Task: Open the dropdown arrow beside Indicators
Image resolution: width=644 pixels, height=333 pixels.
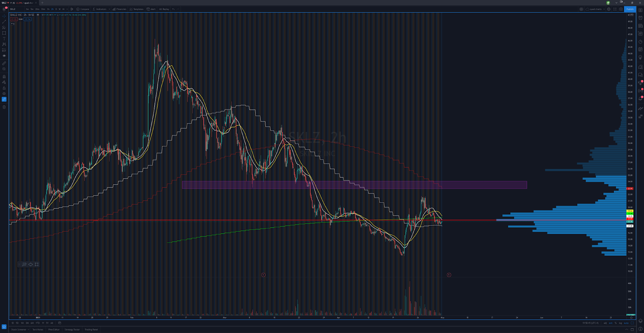Action: (109, 9)
